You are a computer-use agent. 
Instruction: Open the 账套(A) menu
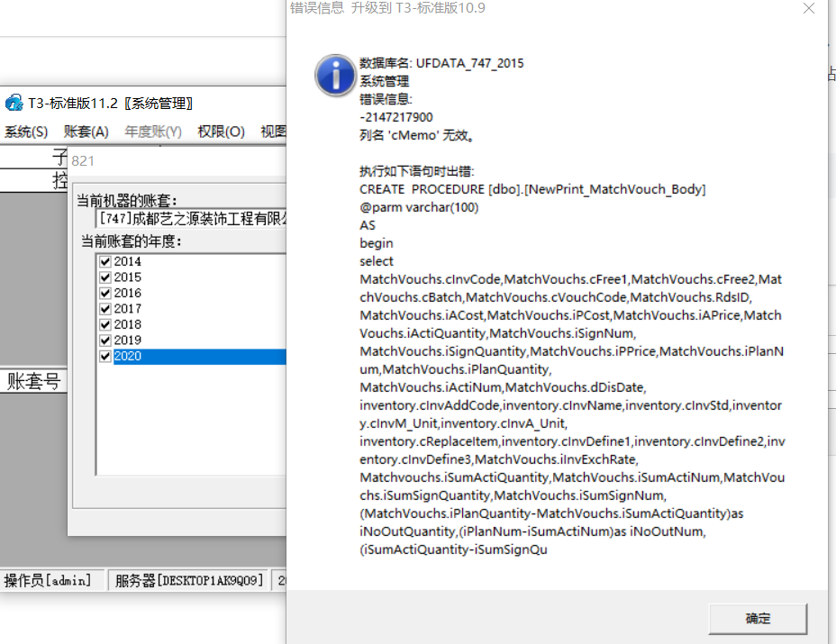tap(86, 132)
